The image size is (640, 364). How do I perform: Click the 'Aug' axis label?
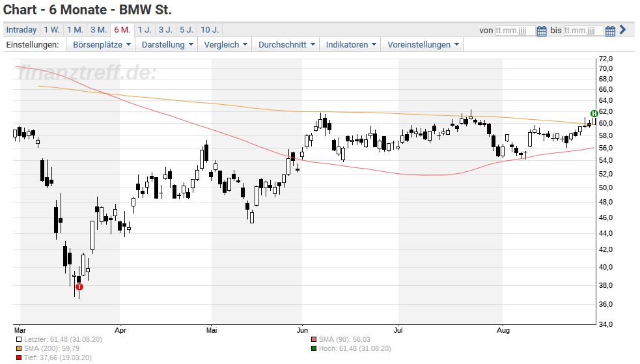pos(503,330)
